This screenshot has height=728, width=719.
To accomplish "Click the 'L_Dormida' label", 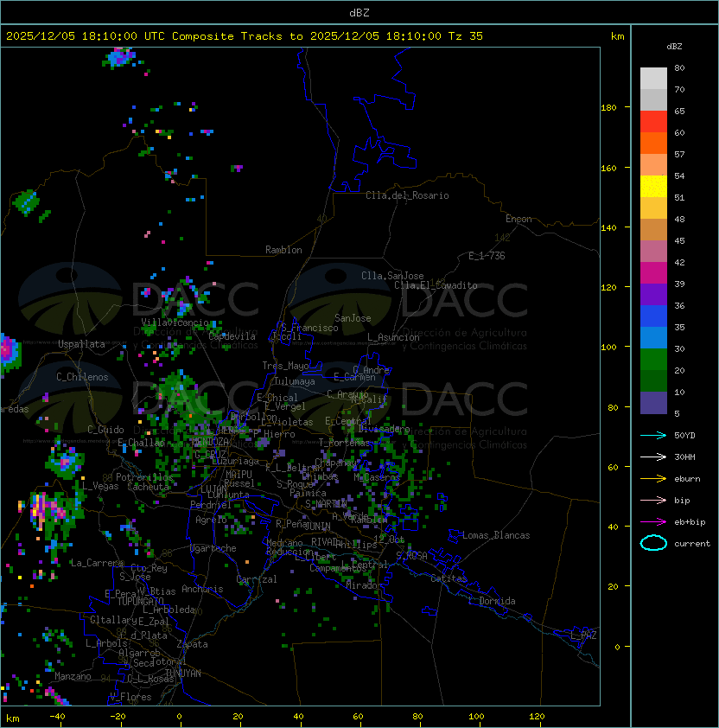I will click(x=492, y=601).
